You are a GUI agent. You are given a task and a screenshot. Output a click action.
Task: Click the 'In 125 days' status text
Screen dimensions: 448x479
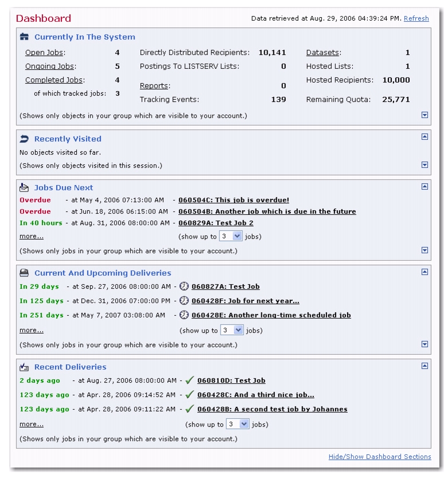[x=41, y=301]
